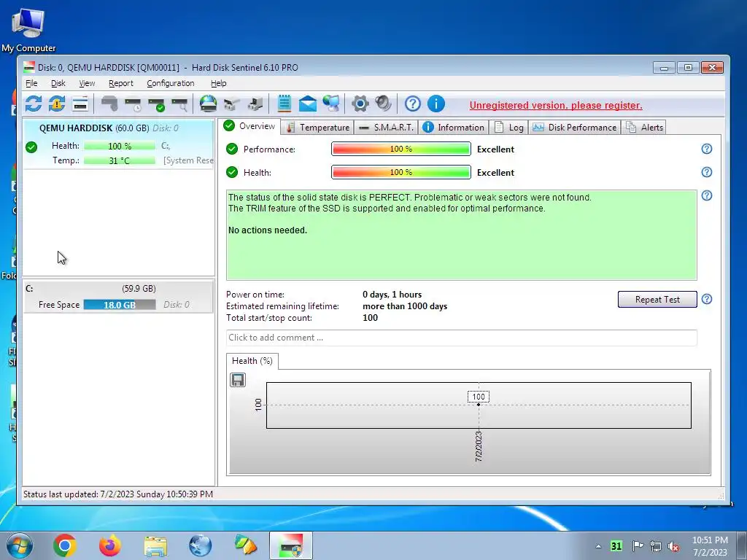Viewport: 747px width, 560px height.
Task: Click the greyed hard disk drive toolbar icon
Action: [x=109, y=104]
